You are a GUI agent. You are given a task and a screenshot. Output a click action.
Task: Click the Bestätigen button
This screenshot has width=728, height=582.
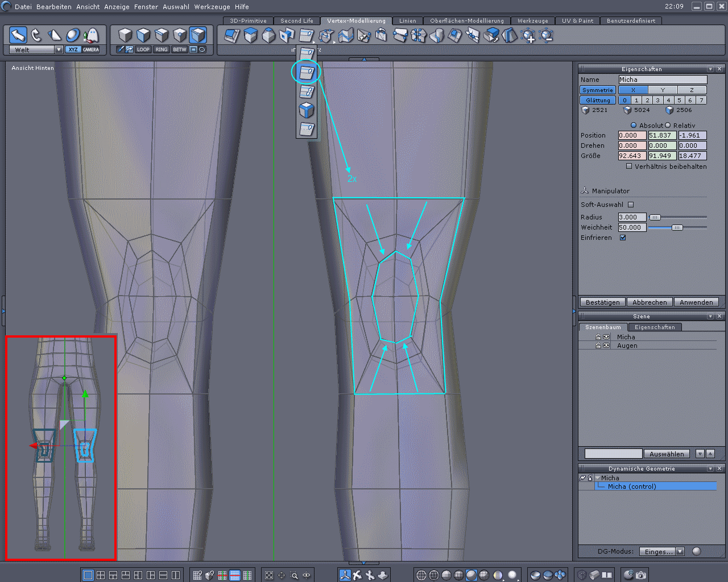click(x=602, y=302)
